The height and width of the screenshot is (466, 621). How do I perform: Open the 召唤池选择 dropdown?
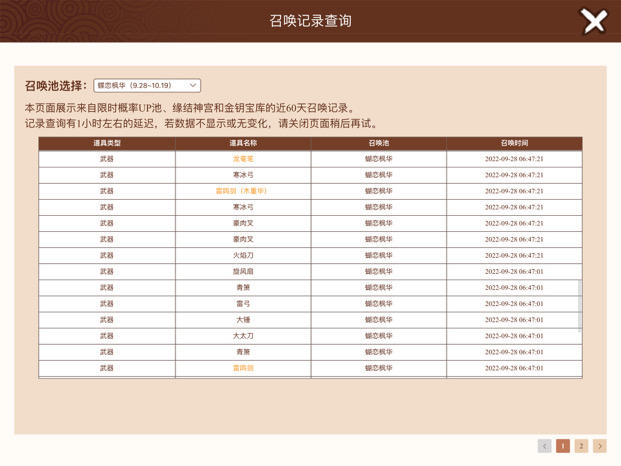coord(147,86)
